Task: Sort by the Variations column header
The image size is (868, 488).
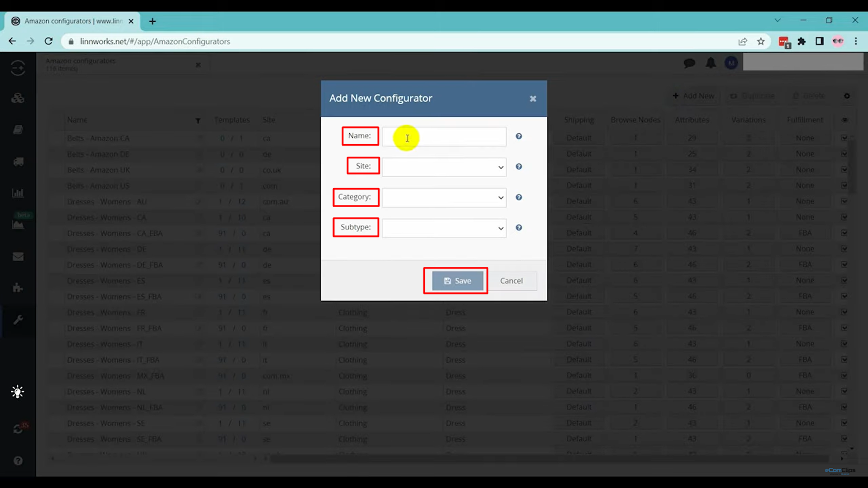Action: pos(749,120)
